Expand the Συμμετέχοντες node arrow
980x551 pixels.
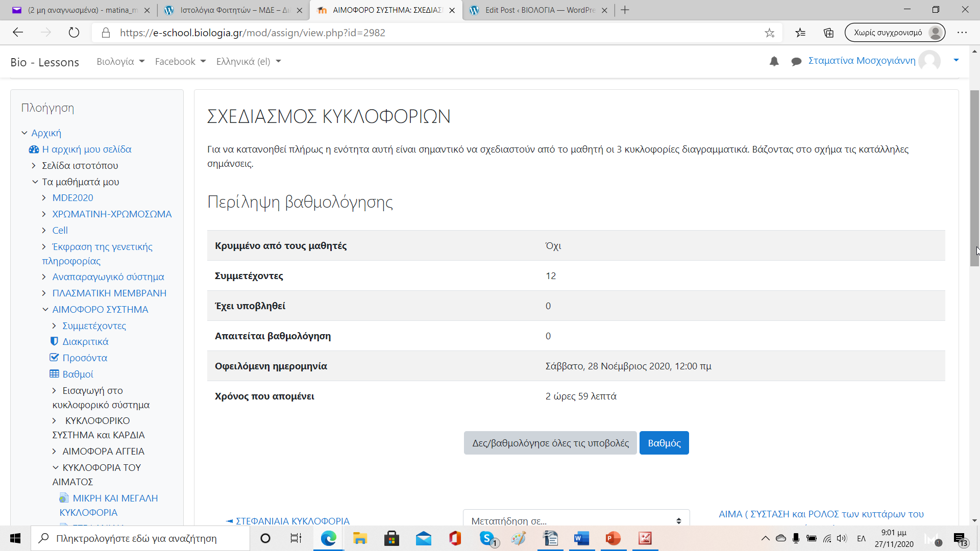54,326
